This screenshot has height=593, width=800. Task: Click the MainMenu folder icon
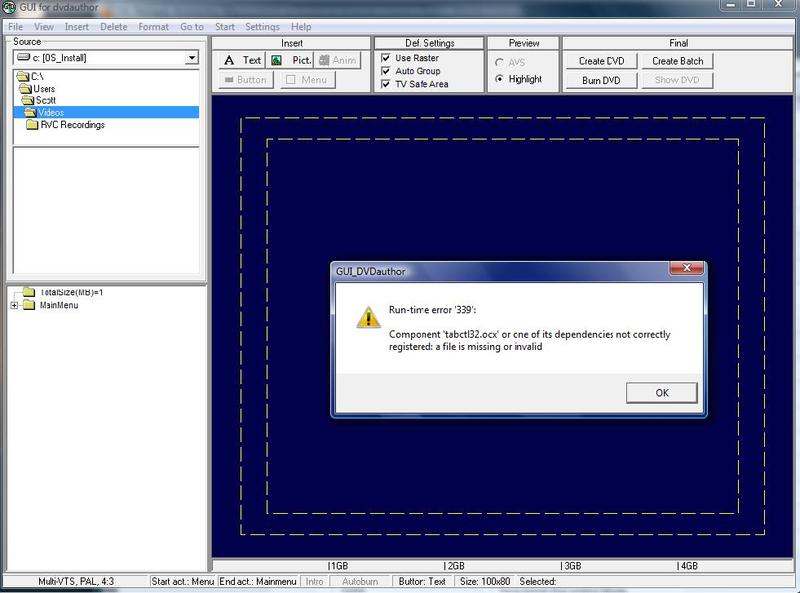point(29,305)
